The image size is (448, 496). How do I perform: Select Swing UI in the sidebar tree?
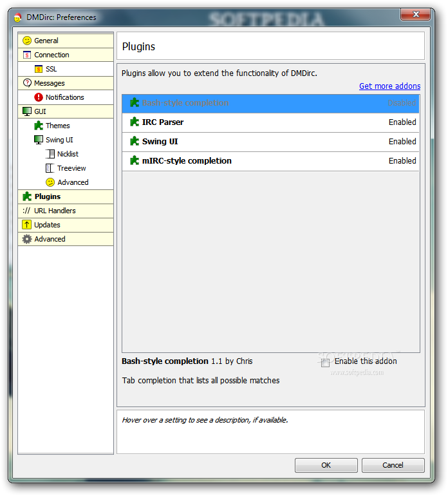[66, 140]
